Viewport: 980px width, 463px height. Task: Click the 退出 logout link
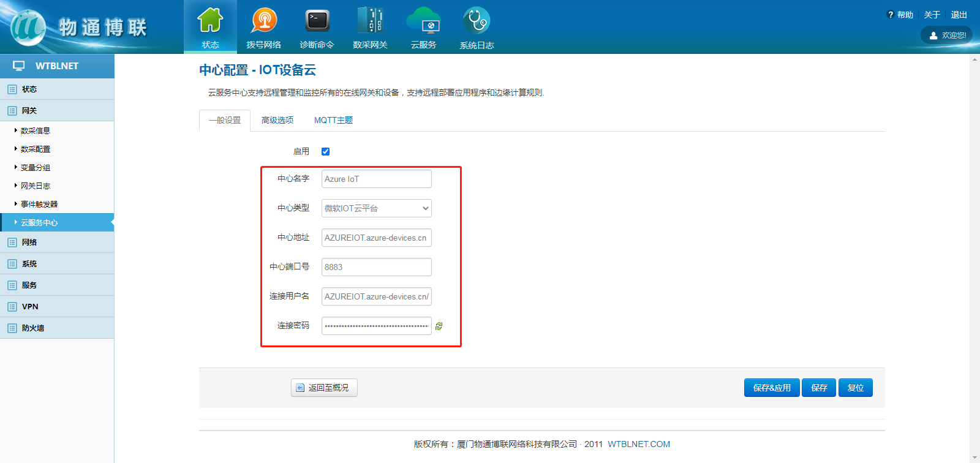[959, 15]
